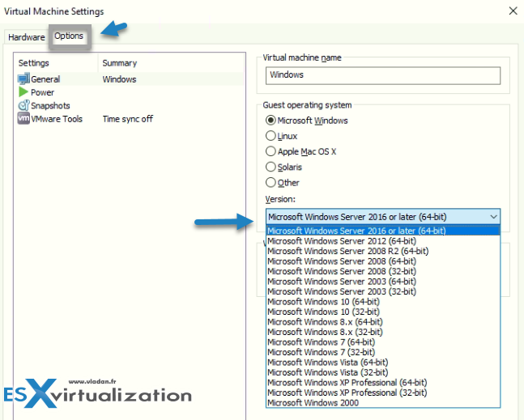Image resolution: width=524 pixels, height=420 pixels.
Task: Select Microsoft Windows XP Professional (64-bit)
Action: pos(383,382)
